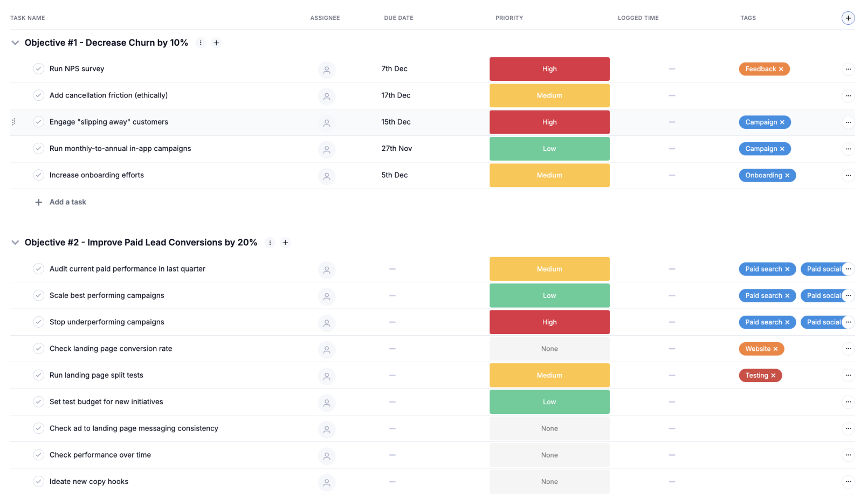Screen dimensions: 868x499
Task: Change Low priority on Set test budget
Action: (549, 402)
